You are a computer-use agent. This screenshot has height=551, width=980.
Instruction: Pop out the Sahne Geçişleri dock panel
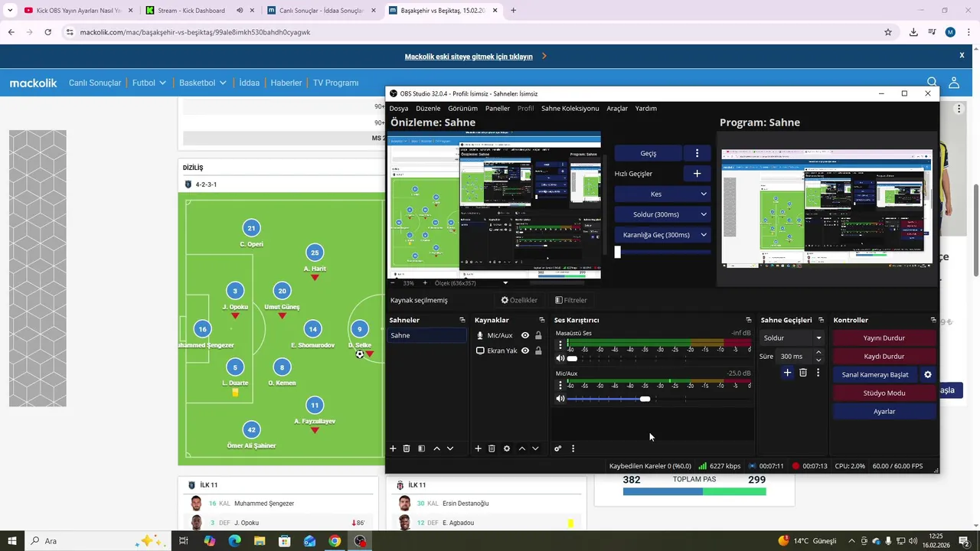point(821,320)
